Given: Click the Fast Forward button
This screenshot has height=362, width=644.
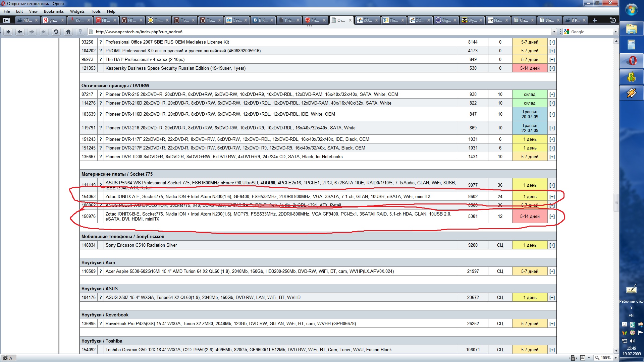Looking at the screenshot, I should [x=44, y=32].
